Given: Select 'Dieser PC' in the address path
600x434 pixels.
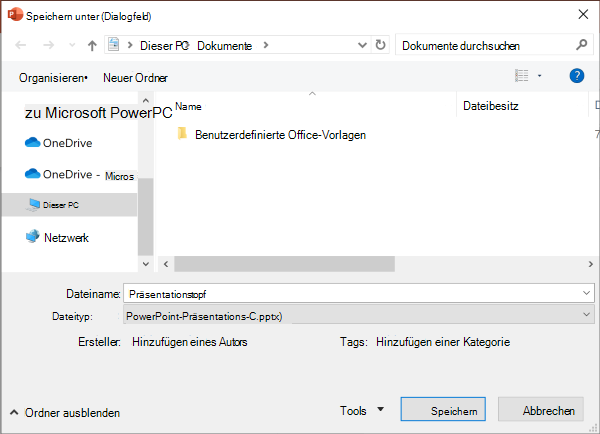Looking at the screenshot, I should (x=164, y=46).
